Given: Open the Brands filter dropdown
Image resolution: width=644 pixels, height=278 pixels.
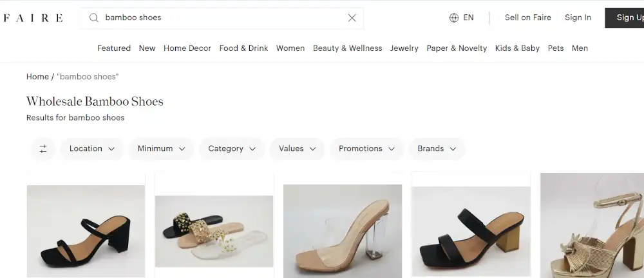Looking at the screenshot, I should pyautogui.click(x=437, y=149).
